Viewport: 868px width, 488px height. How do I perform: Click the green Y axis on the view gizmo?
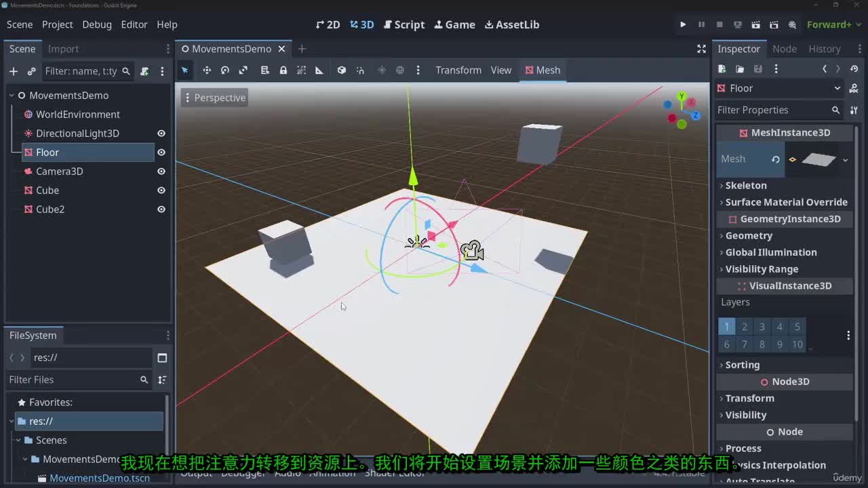682,98
